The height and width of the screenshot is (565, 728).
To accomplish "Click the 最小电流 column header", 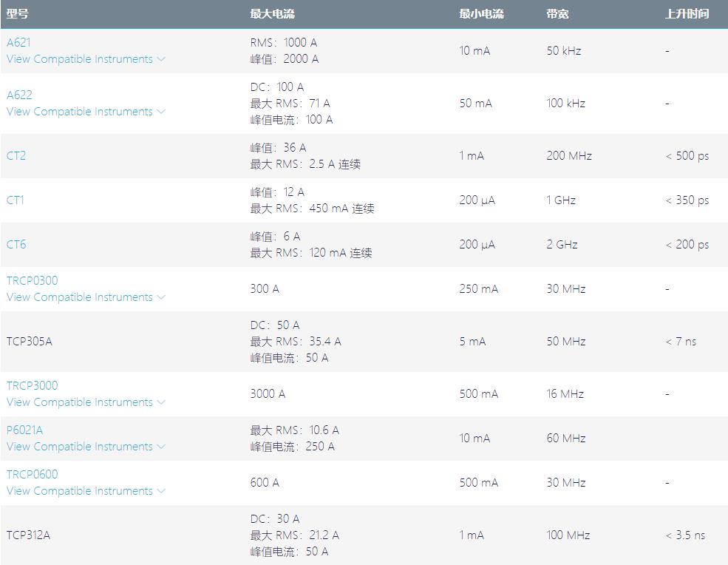I will [481, 14].
